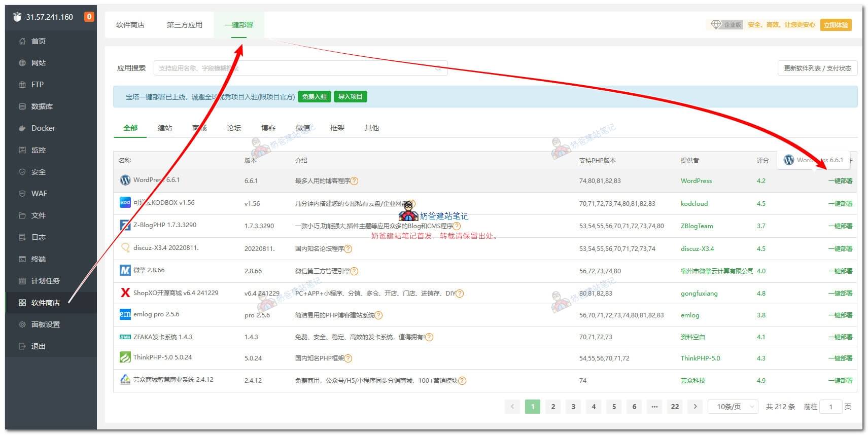Click the ZBlogTeam provider link
868x435 pixels.
tap(697, 226)
